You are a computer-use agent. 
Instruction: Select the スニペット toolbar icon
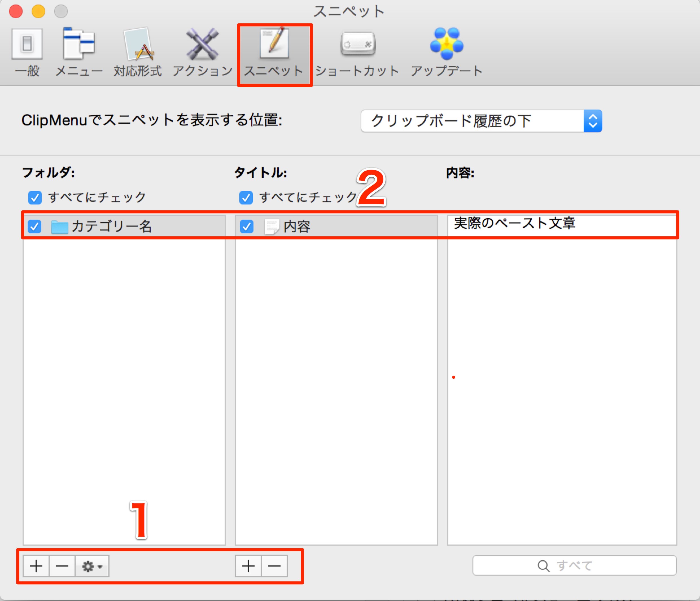pyautogui.click(x=274, y=53)
